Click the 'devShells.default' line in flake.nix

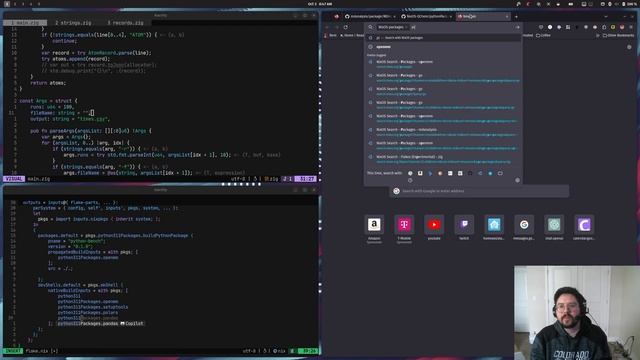point(80,285)
